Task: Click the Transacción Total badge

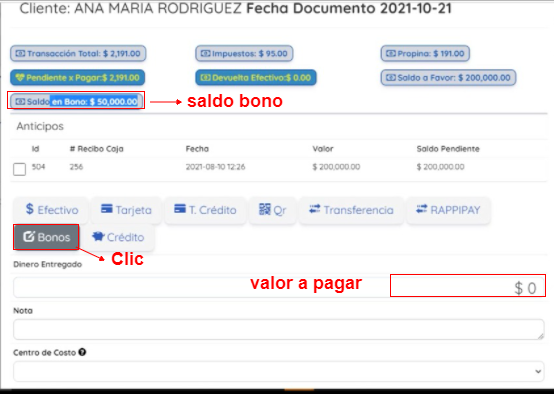Action: coord(78,53)
